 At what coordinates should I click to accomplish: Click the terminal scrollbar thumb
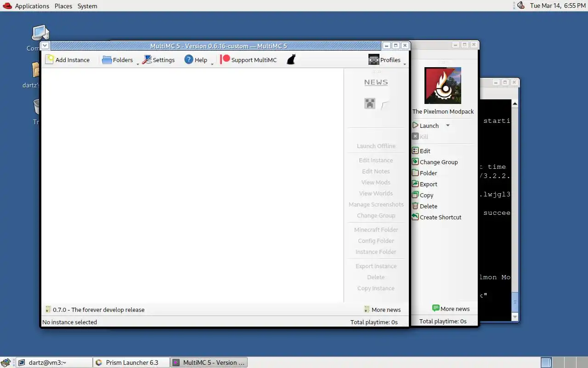(x=515, y=302)
